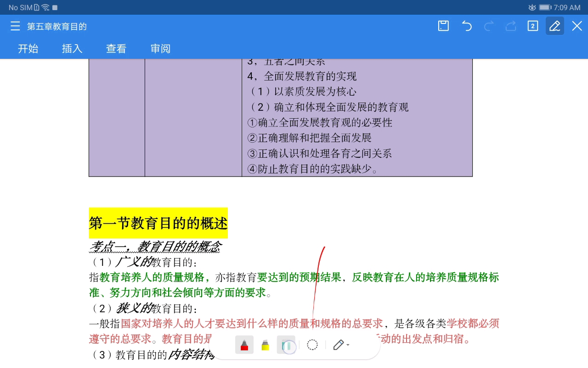The width and height of the screenshot is (588, 368).
Task: Tap the document title 第五章教育目的
Action: [x=57, y=27]
